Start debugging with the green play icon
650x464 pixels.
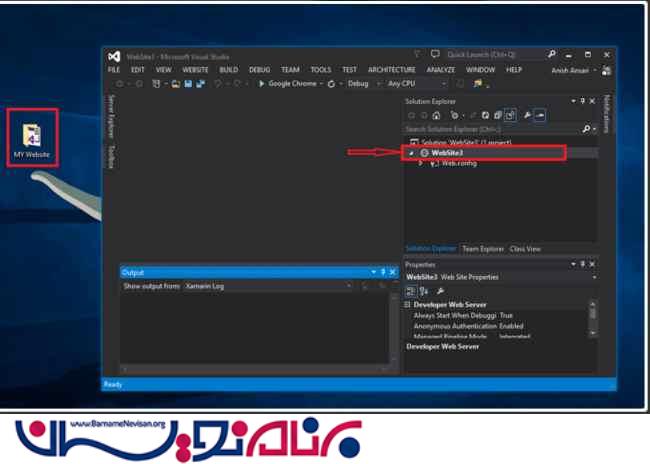(x=261, y=84)
